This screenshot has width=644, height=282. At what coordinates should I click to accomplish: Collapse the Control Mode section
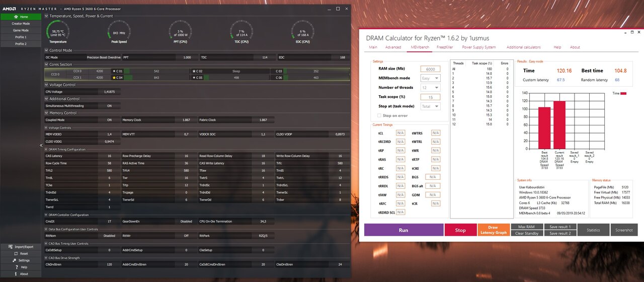47,50
